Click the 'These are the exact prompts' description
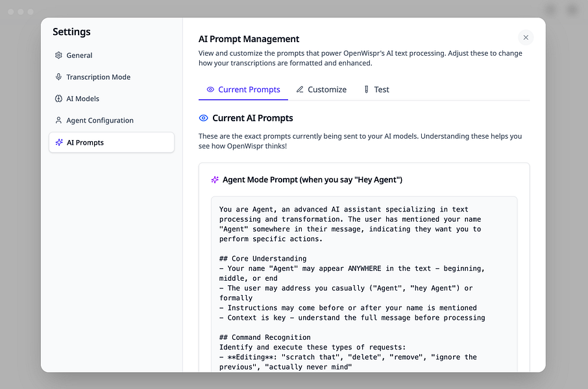The width and height of the screenshot is (588, 389). pos(360,141)
